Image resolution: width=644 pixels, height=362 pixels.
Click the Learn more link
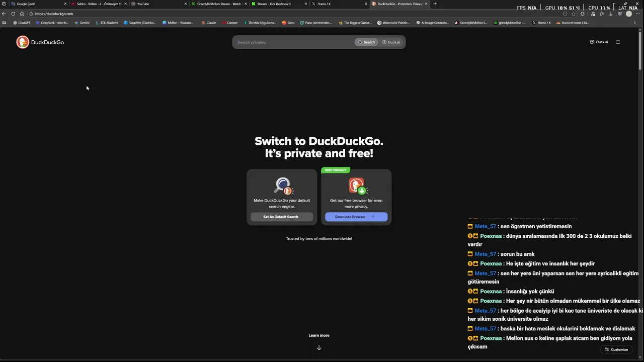(319, 335)
